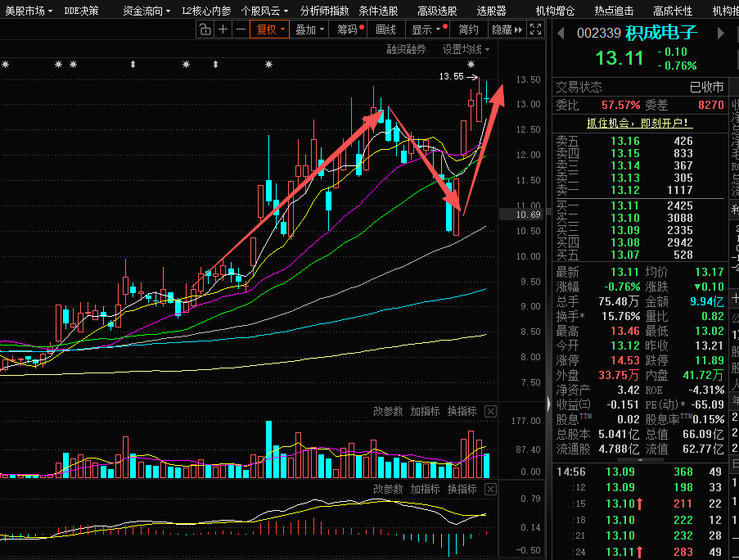Click 换指标 in volume panel
The height and width of the screenshot is (560, 739).
tap(462, 412)
